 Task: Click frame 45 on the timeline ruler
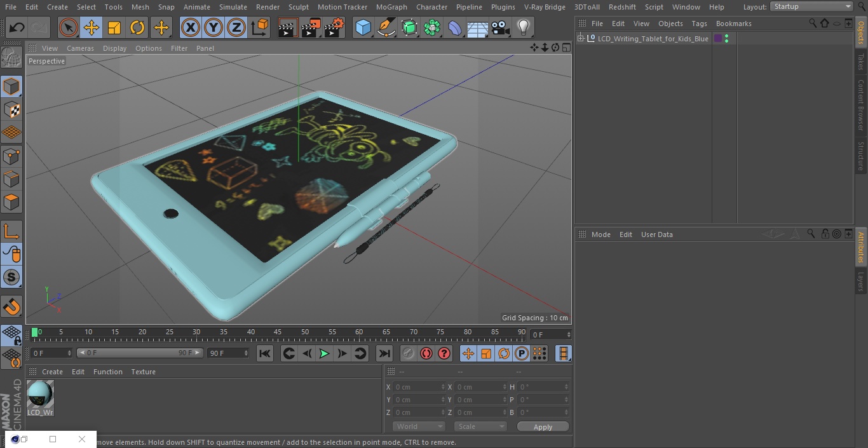coord(278,332)
